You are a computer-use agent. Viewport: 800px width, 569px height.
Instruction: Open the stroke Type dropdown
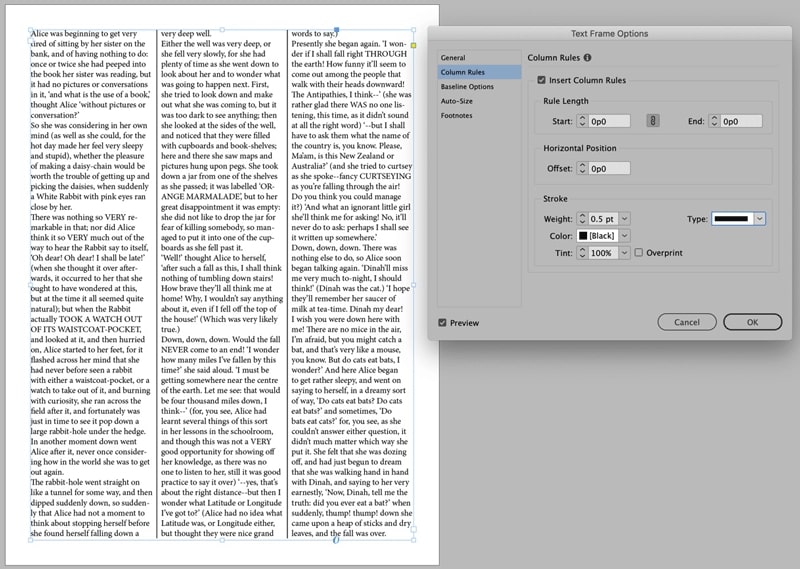click(x=760, y=219)
